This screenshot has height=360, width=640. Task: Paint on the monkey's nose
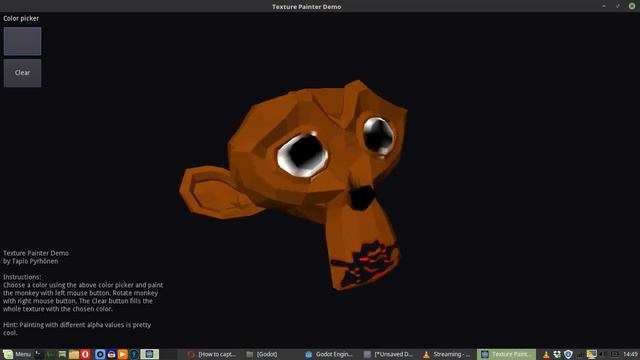pos(361,197)
